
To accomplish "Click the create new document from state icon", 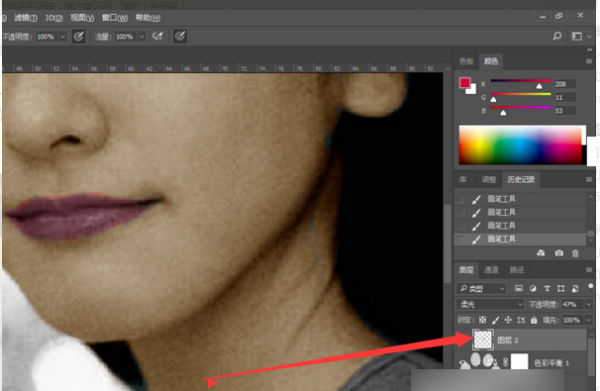I will pyautogui.click(x=541, y=253).
